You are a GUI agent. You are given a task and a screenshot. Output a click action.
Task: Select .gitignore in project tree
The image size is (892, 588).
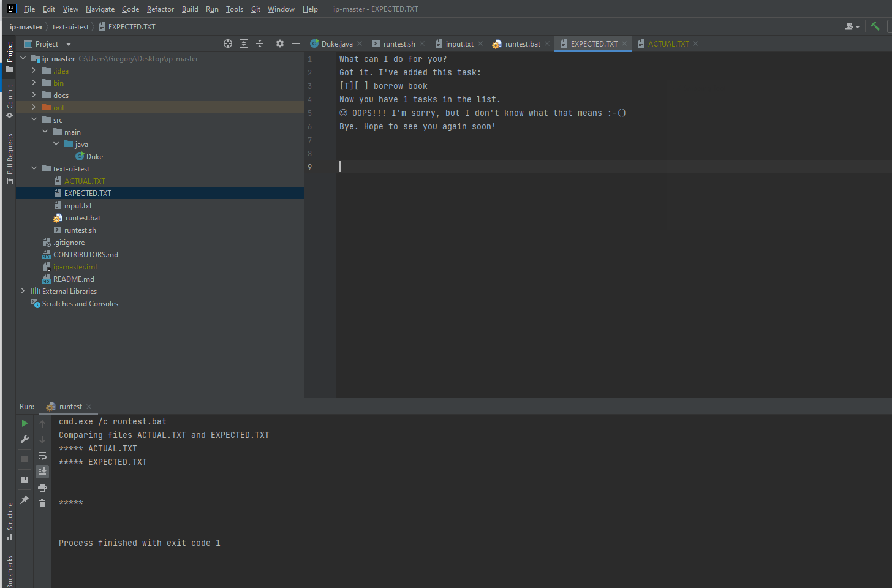coord(69,242)
